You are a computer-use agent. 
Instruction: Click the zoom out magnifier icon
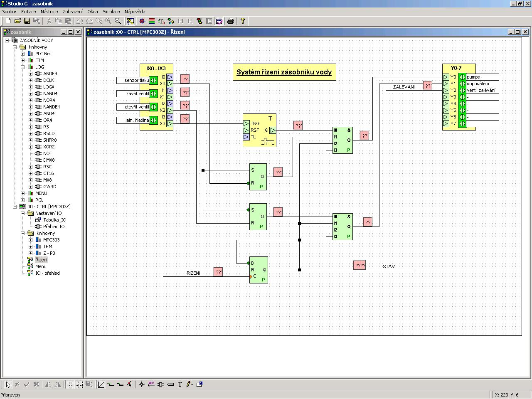(118, 21)
